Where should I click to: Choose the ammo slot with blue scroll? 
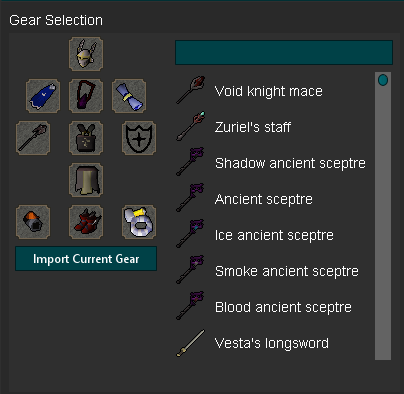tap(129, 96)
